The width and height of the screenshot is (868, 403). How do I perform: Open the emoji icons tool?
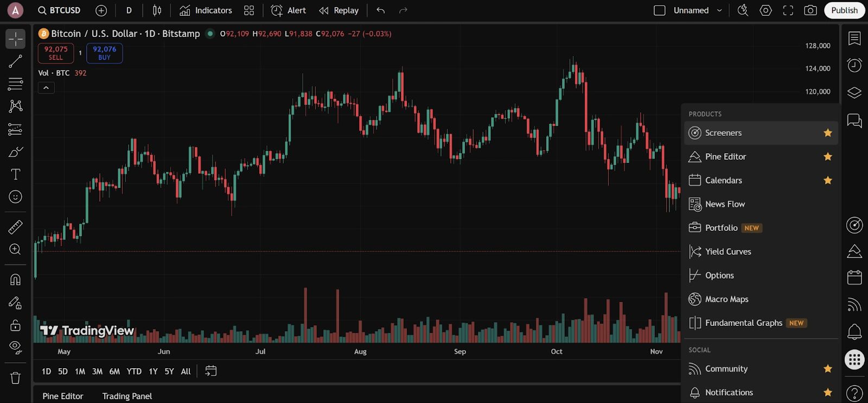click(x=15, y=197)
